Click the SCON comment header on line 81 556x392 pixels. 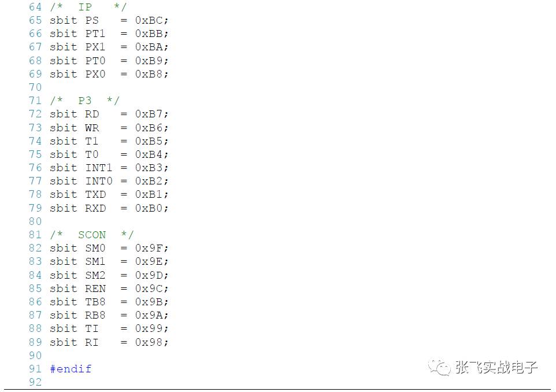(91, 235)
